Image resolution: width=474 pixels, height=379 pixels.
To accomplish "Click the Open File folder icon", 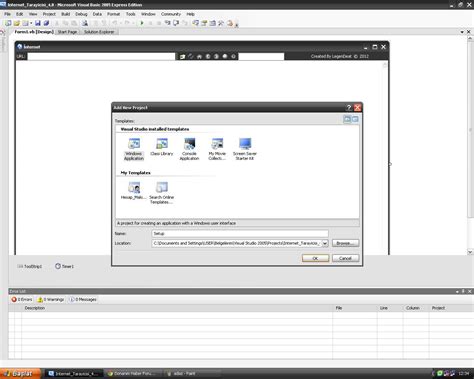I will coord(17,23).
